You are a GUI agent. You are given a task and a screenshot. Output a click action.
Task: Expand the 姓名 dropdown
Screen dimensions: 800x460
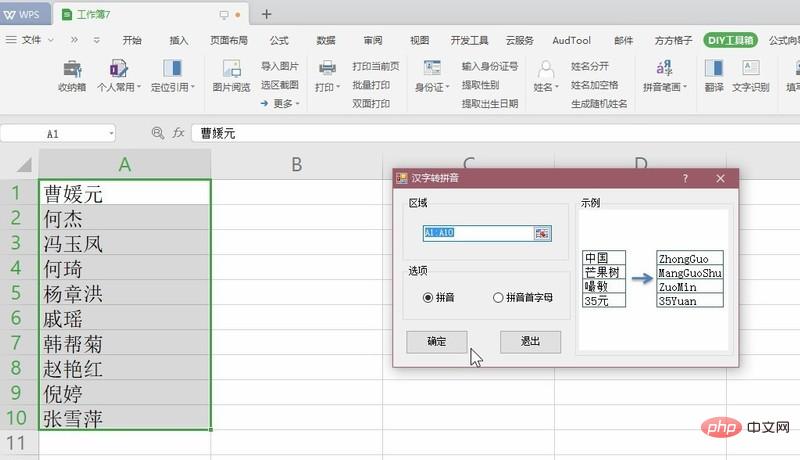click(546, 88)
